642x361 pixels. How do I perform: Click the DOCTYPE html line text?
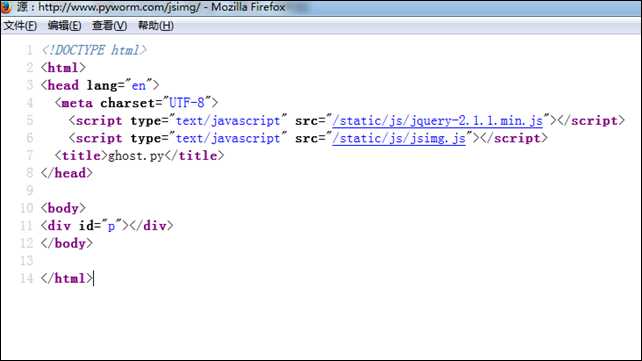94,50
